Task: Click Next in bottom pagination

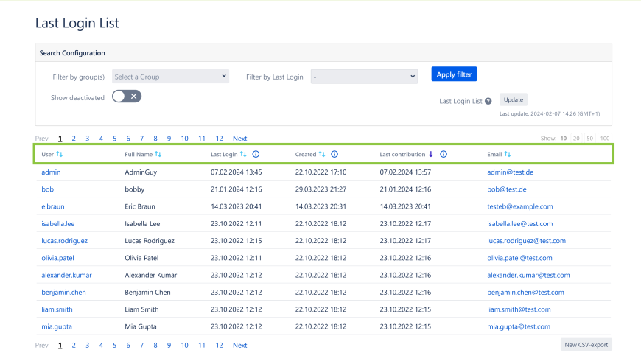Action: coord(239,345)
